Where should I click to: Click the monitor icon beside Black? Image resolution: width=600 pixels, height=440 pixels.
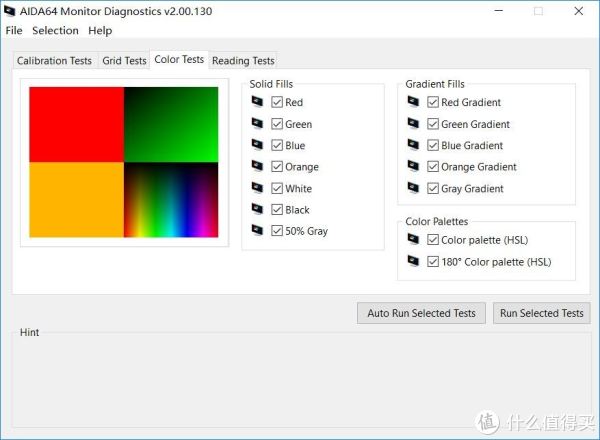tap(257, 209)
